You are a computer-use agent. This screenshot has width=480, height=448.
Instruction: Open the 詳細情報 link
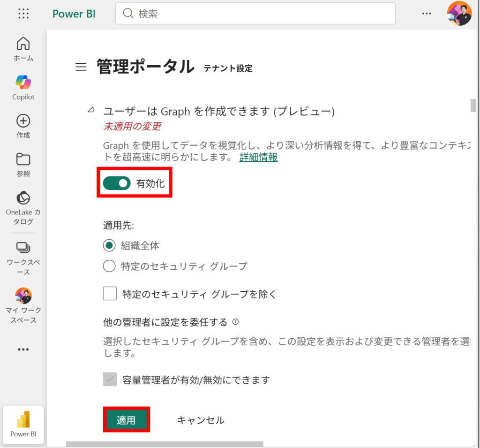tap(258, 158)
